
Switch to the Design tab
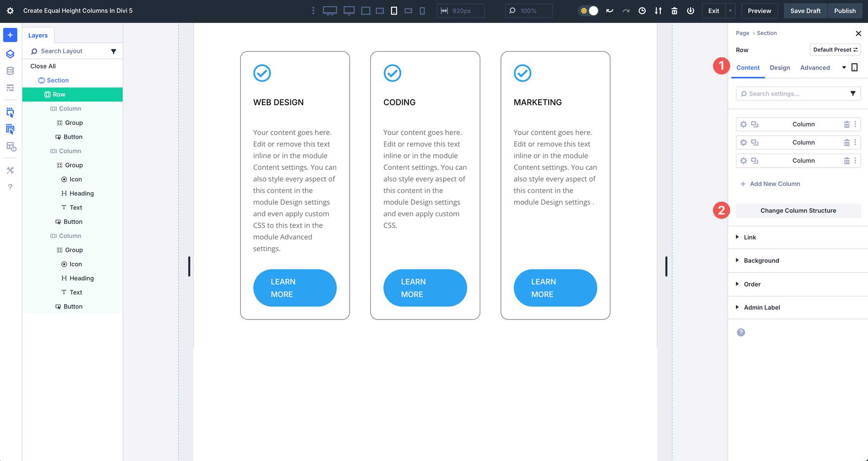(x=780, y=68)
